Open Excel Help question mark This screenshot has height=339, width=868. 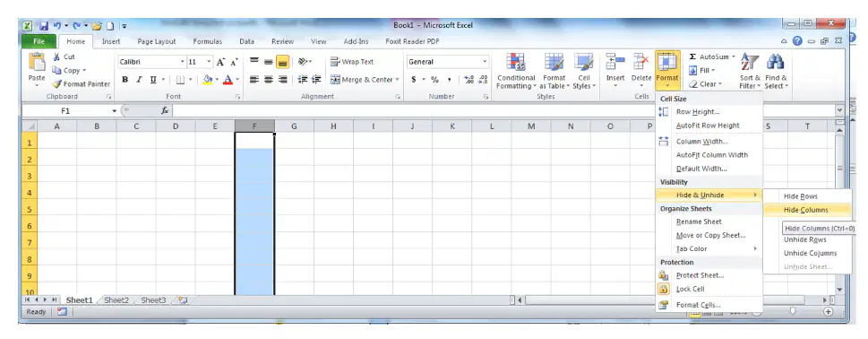pos(797,41)
